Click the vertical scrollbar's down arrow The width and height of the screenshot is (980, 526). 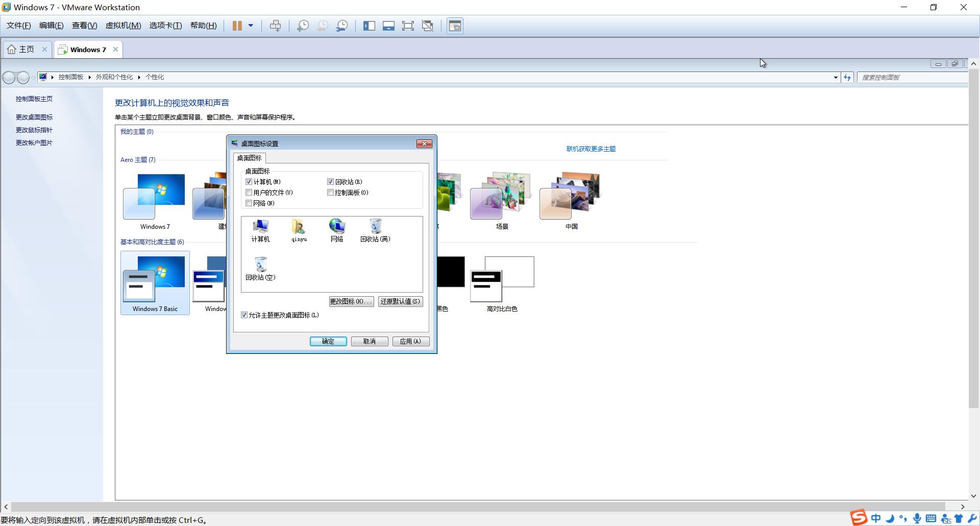973,496
